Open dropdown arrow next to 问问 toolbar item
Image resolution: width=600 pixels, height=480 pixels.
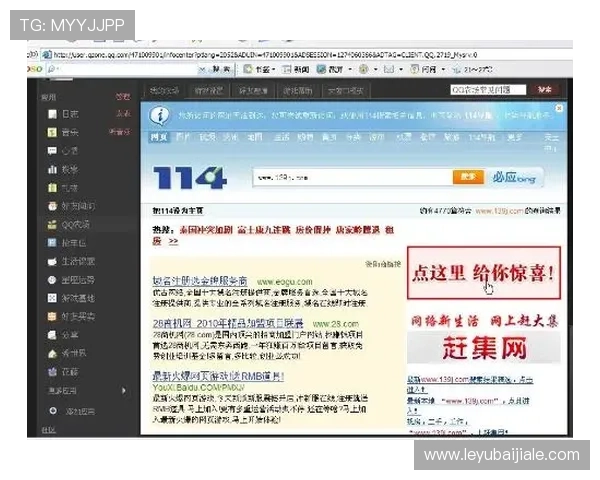coord(443,69)
